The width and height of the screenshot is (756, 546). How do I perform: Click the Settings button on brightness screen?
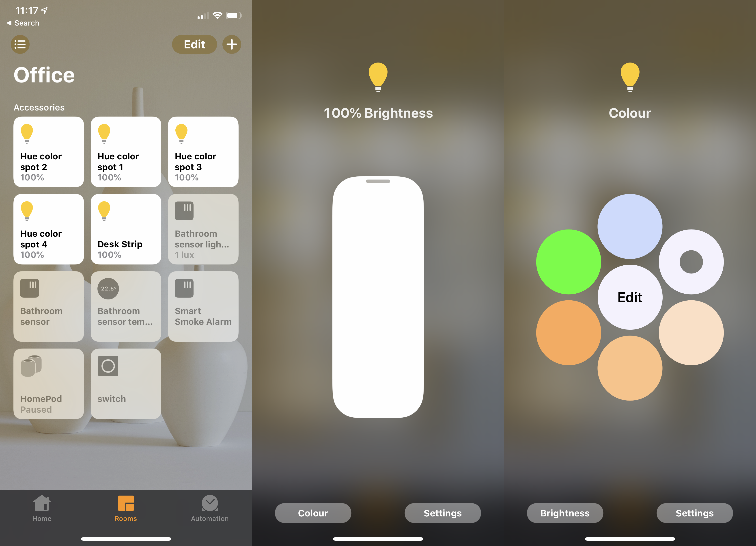click(x=443, y=512)
